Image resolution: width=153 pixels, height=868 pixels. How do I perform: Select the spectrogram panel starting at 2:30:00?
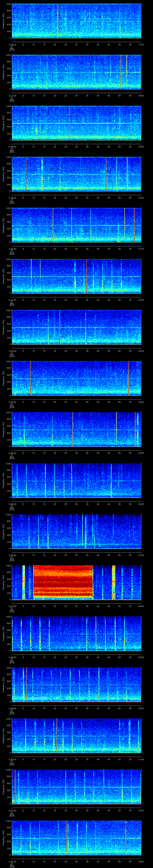tap(76, 736)
